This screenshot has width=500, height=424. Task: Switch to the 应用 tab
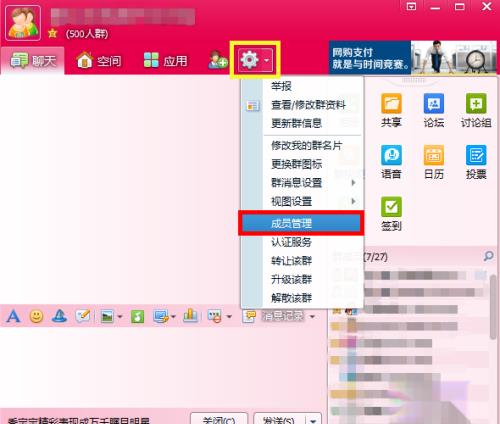tap(165, 61)
